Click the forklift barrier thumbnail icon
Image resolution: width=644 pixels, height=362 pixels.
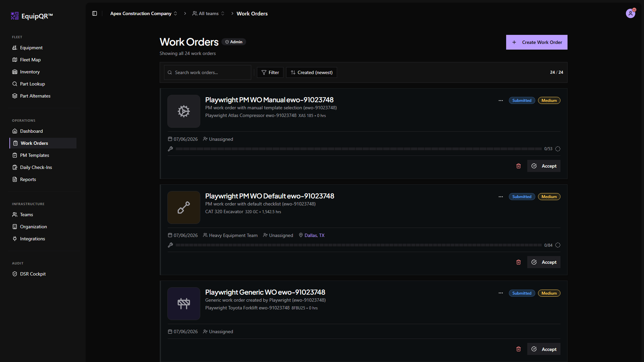[x=184, y=304]
